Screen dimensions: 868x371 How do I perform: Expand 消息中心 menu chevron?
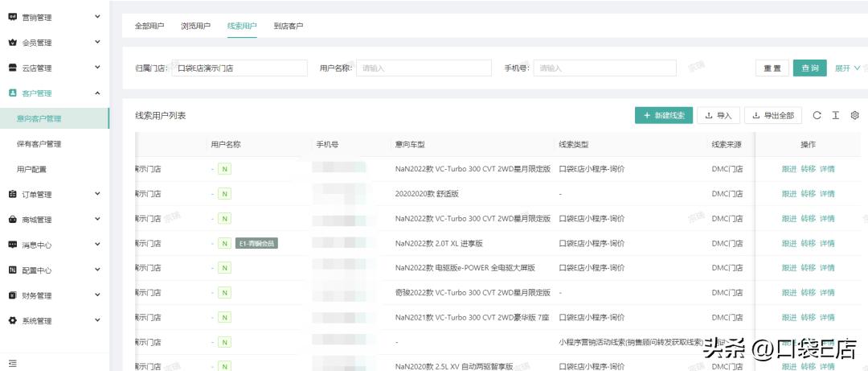(x=97, y=244)
